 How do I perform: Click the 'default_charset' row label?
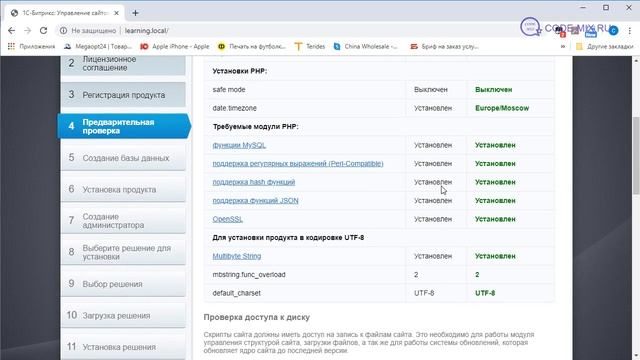(x=236, y=293)
